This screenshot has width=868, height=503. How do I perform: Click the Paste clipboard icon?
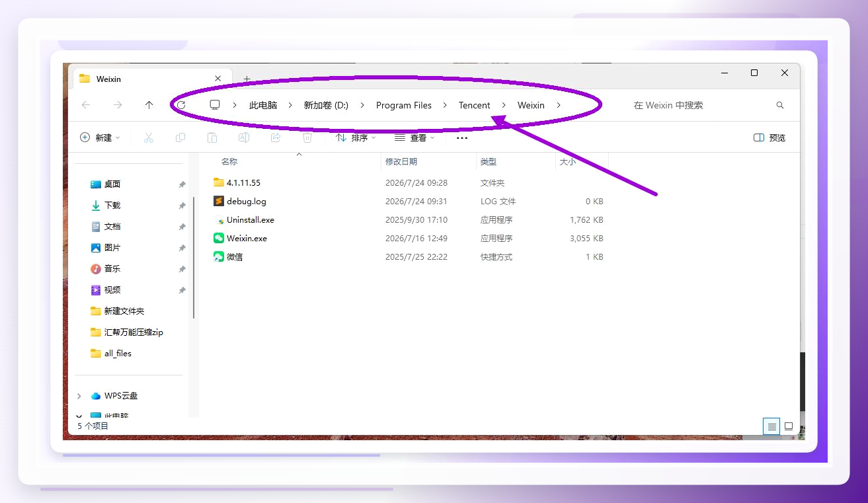[x=212, y=137]
